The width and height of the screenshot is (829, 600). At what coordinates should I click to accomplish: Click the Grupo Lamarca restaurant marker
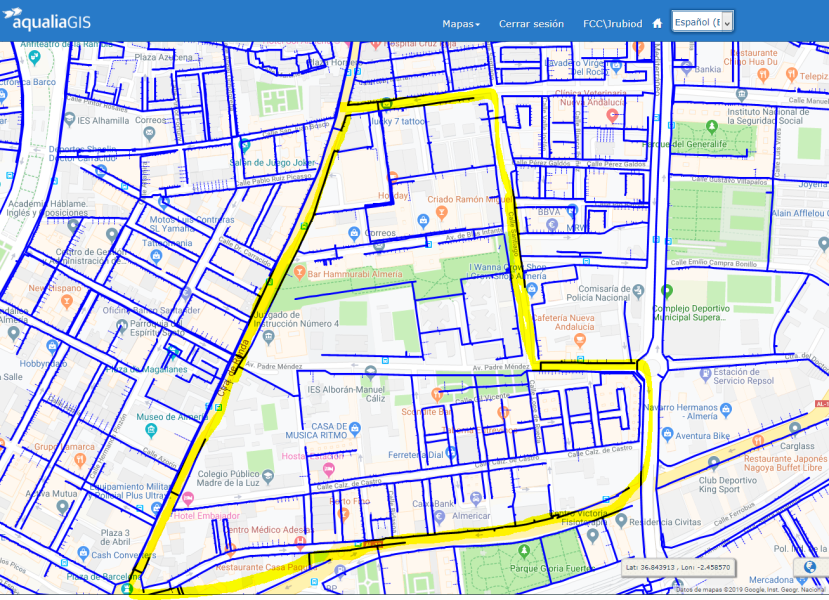[x=80, y=460]
